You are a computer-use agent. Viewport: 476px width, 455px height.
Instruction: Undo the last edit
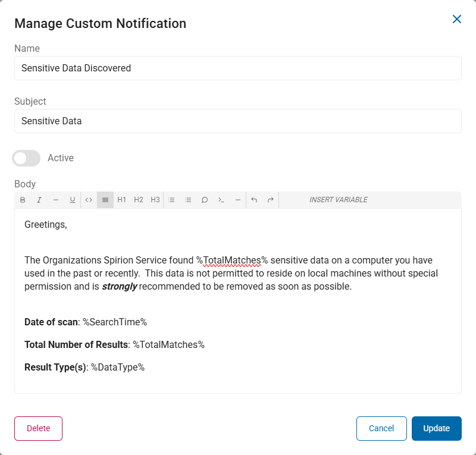point(254,200)
